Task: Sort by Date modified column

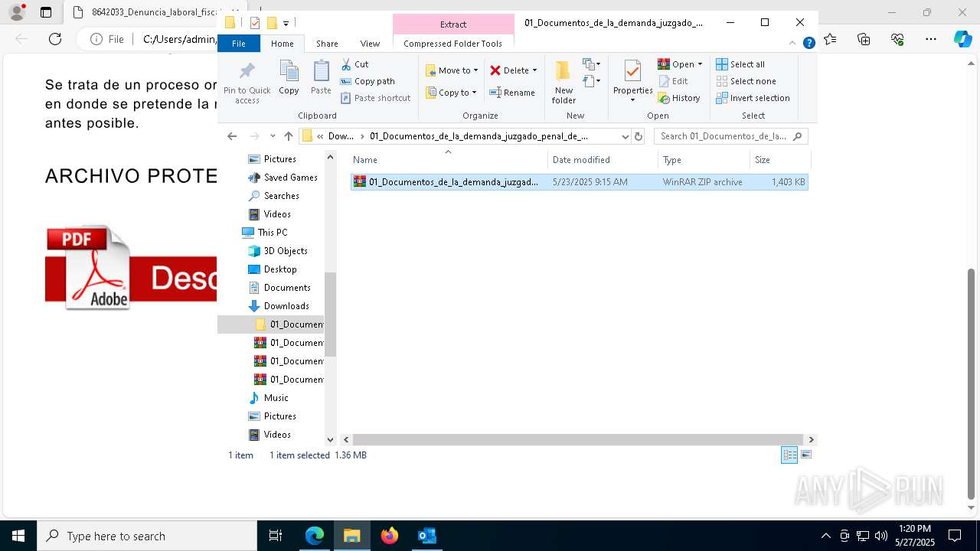Action: tap(603, 160)
